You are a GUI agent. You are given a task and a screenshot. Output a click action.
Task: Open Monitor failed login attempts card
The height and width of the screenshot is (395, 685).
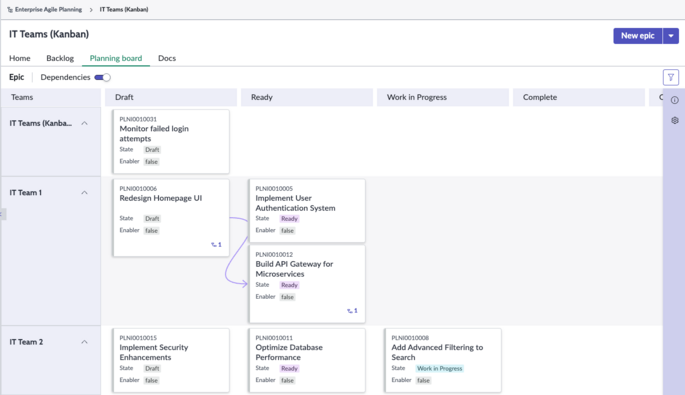(171, 142)
